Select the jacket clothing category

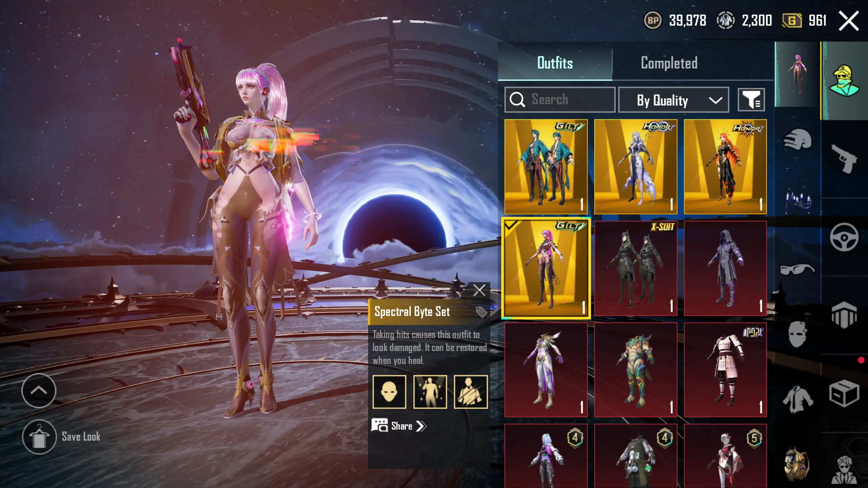point(797,400)
